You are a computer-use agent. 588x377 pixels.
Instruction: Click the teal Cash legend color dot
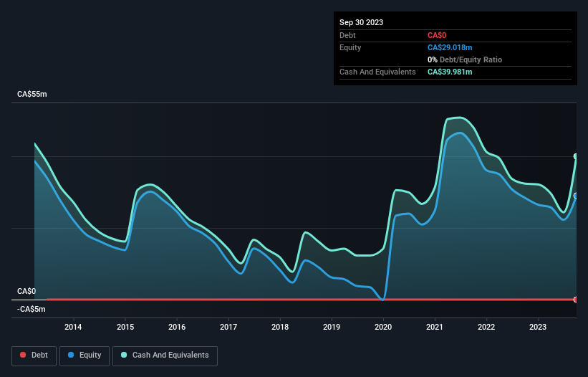[x=124, y=355]
